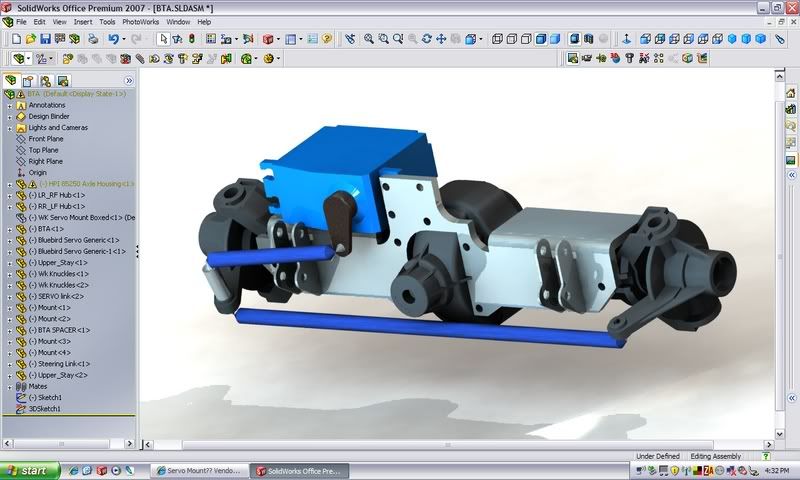Create a new document with the New icon
The width and height of the screenshot is (800, 480).
tap(16, 39)
